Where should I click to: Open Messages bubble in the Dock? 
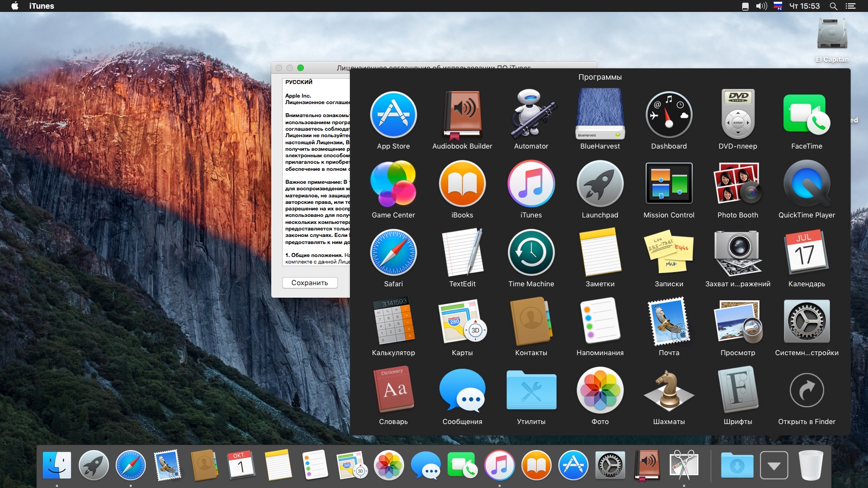point(426,465)
